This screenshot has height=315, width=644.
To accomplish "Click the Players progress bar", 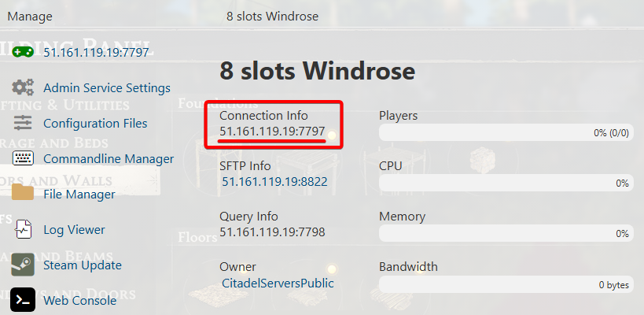I will coord(506,132).
